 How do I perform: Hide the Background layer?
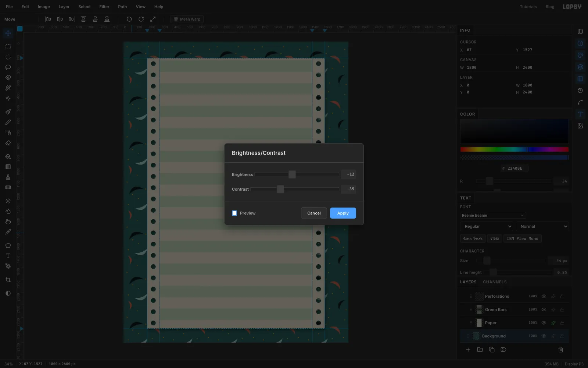(544, 336)
